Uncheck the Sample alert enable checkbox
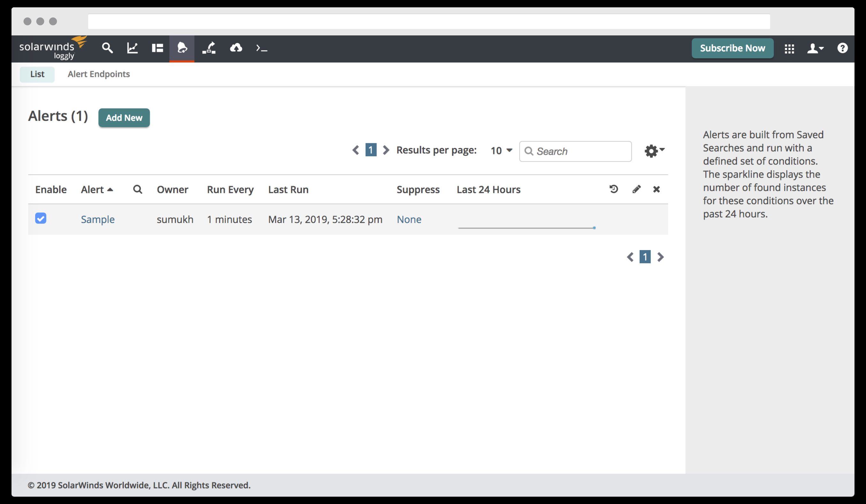This screenshot has height=504, width=866. point(41,219)
